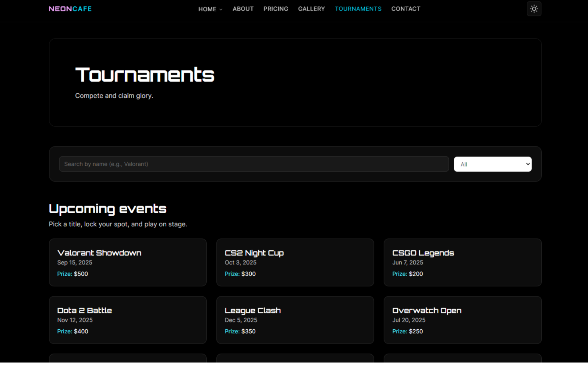Click the Home nav label
Image resolution: width=588 pixels, height=366 pixels.
coord(207,9)
